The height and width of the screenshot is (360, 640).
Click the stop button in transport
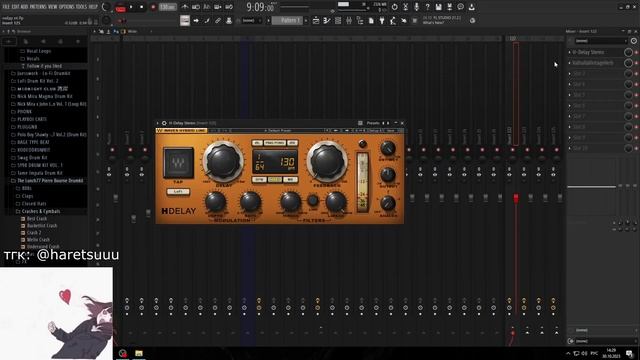pos(142,7)
